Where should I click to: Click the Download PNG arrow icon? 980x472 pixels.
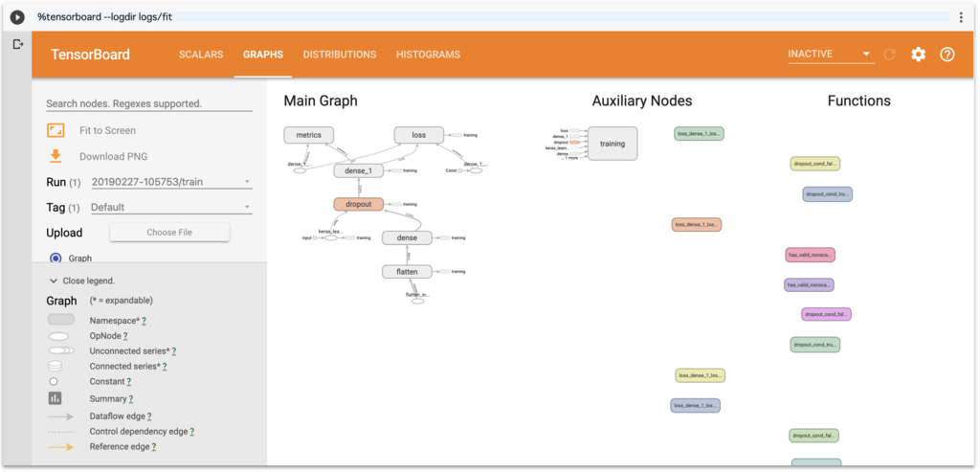click(56, 156)
